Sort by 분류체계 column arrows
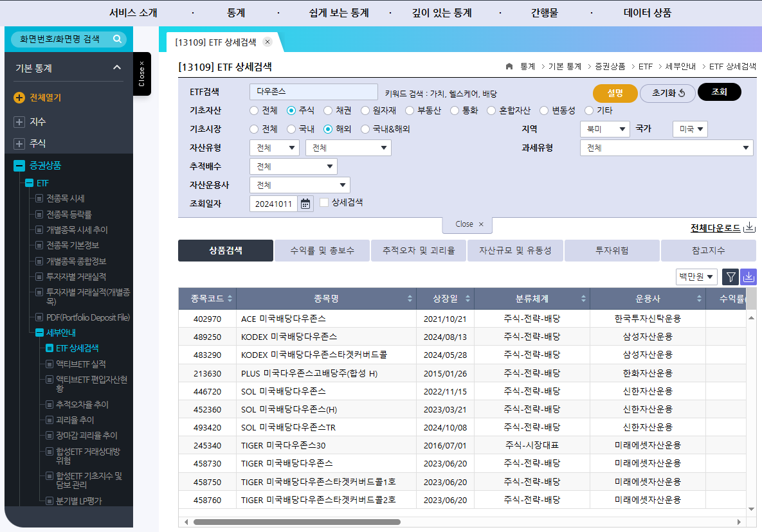 (x=583, y=299)
